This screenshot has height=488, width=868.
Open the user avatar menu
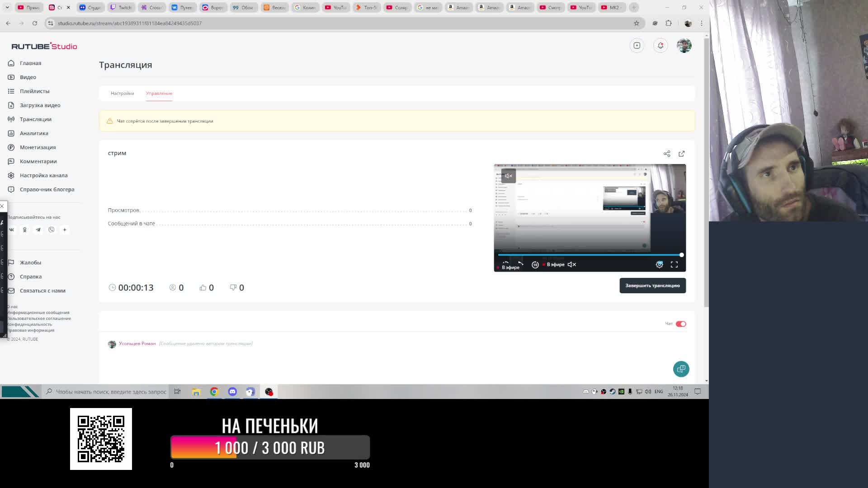tap(684, 46)
